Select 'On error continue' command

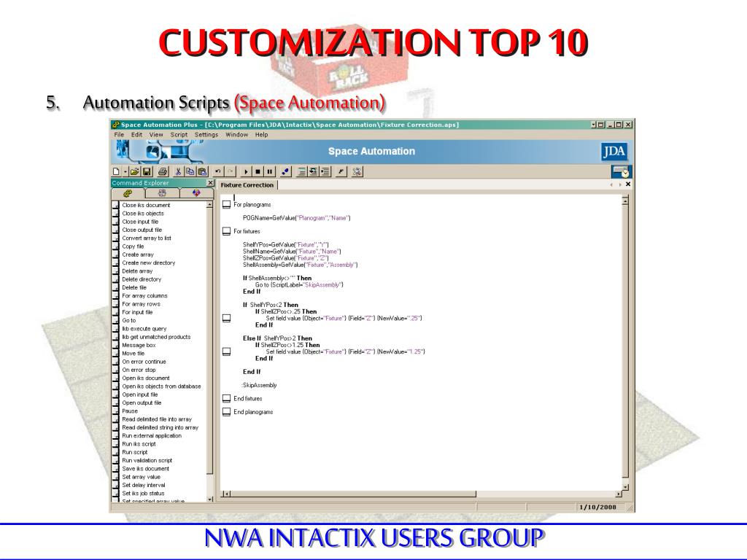(144, 362)
